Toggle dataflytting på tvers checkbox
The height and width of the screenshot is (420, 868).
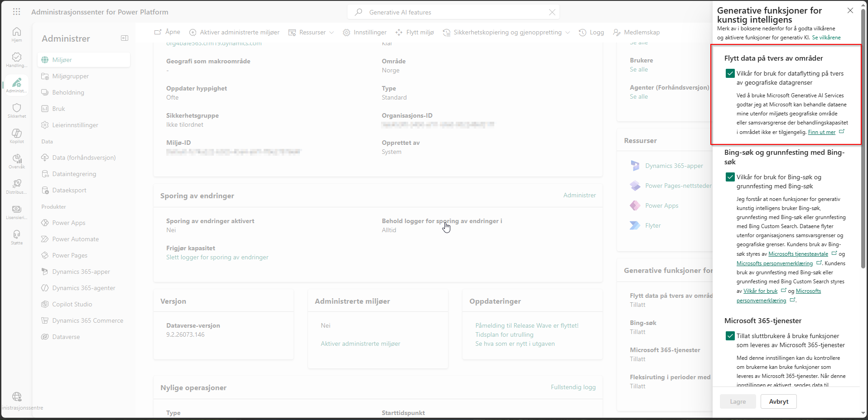[730, 73]
